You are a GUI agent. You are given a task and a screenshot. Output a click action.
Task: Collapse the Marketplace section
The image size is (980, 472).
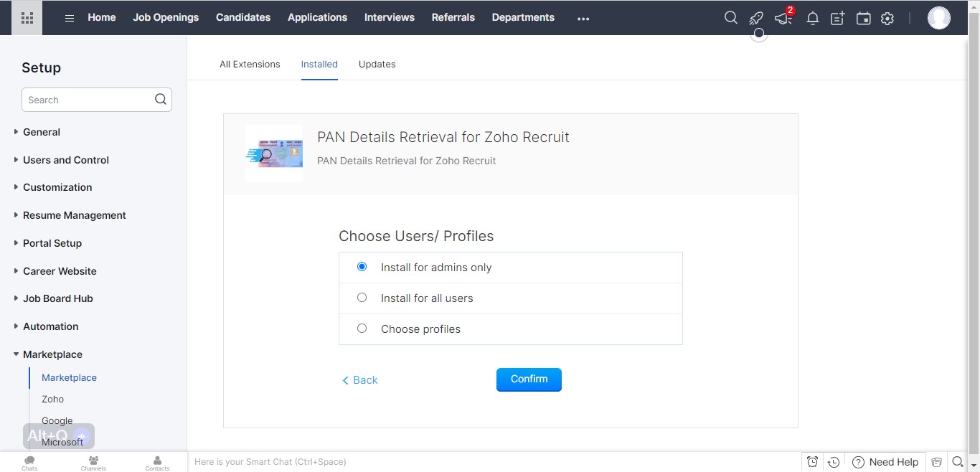point(52,354)
